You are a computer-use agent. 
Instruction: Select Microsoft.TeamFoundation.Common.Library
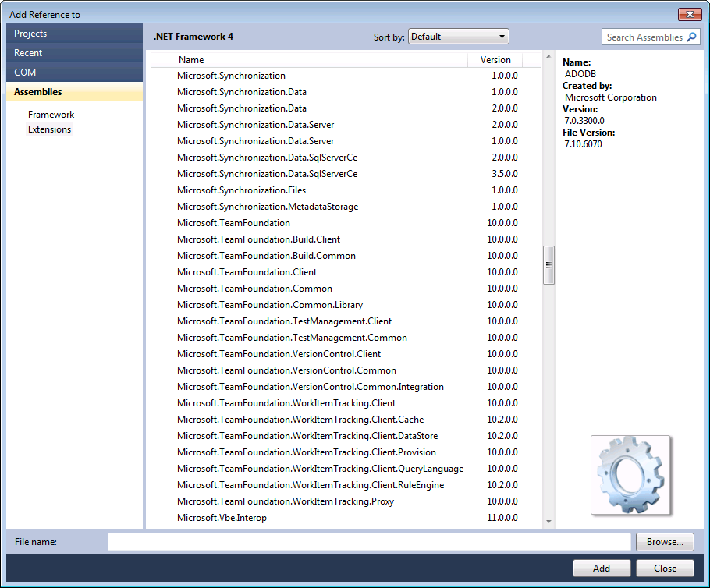coord(346,305)
